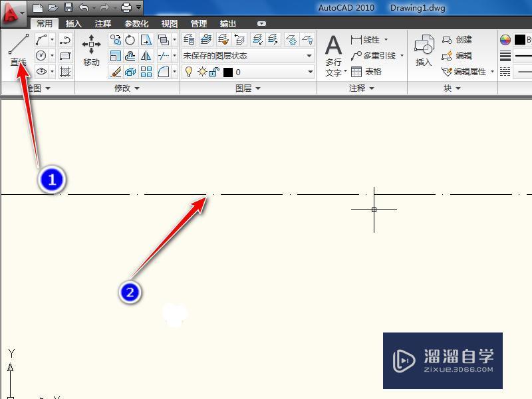Screen dimensions: 532x399
Task: Select the Polyline tool
Action: coord(65,40)
